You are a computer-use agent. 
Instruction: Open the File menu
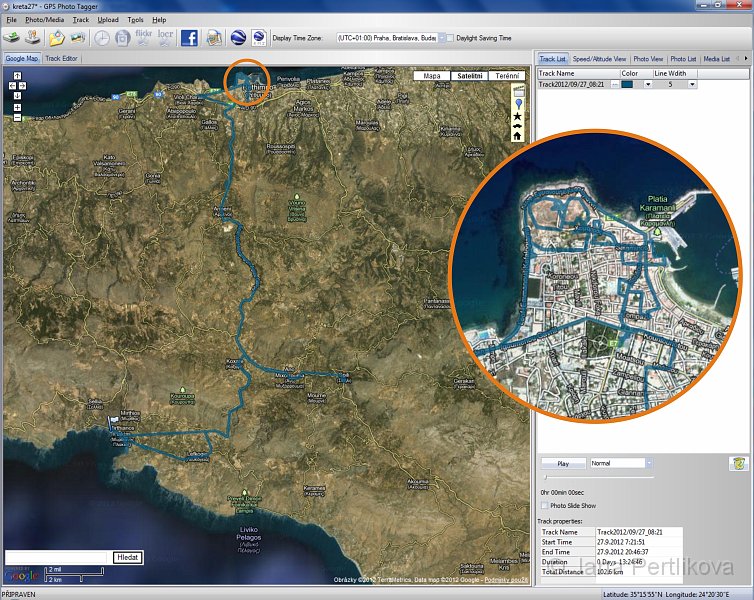12,20
